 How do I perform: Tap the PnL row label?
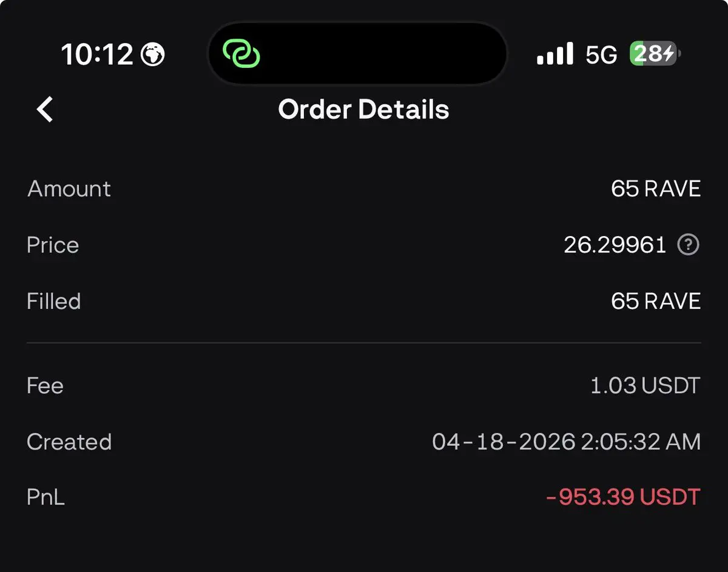(45, 497)
